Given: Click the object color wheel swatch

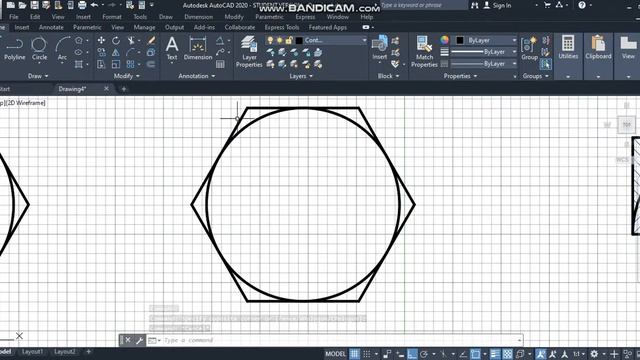Looking at the screenshot, I should tap(444, 40).
